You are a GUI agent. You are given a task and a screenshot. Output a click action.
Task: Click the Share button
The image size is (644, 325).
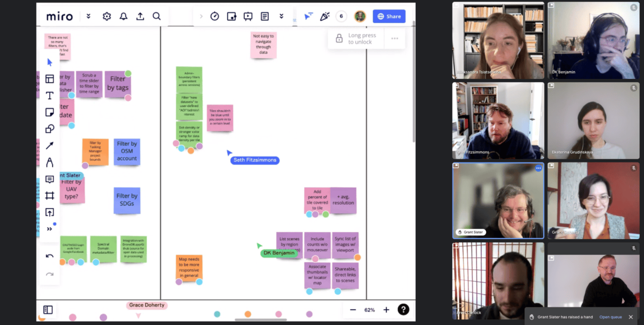click(x=389, y=16)
